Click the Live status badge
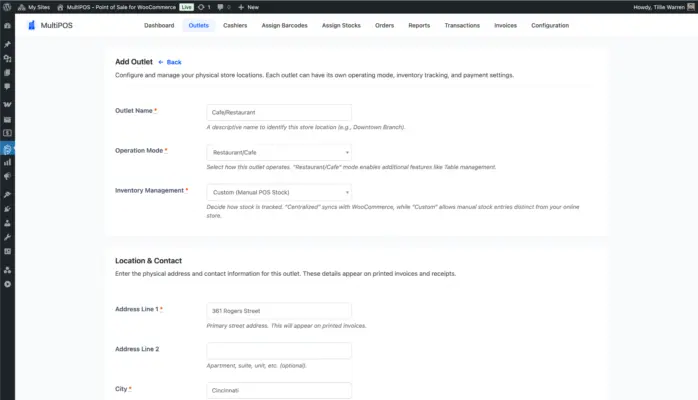The image size is (698, 400). (x=186, y=7)
